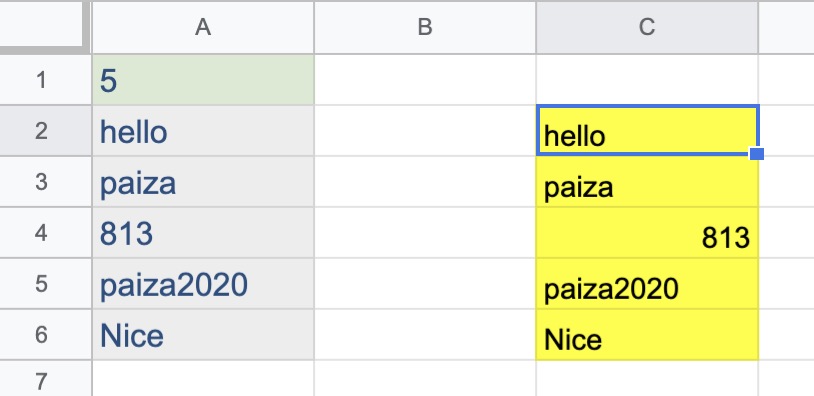Click cell A1 containing 5
Image resolution: width=814 pixels, height=396 pixels.
[203, 80]
